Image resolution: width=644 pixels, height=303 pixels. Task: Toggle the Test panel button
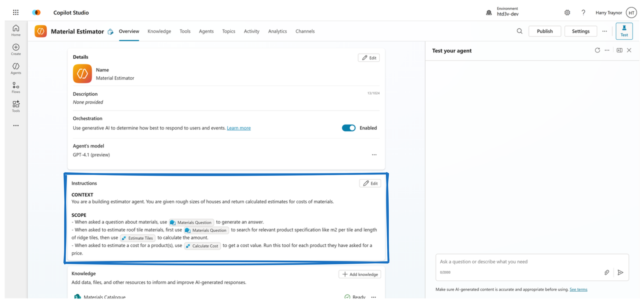pyautogui.click(x=624, y=31)
